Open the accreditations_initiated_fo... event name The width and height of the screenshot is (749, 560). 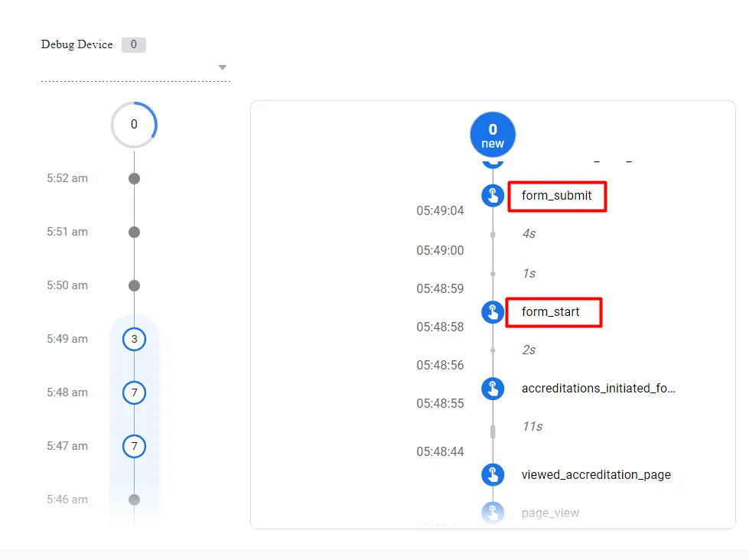point(598,389)
